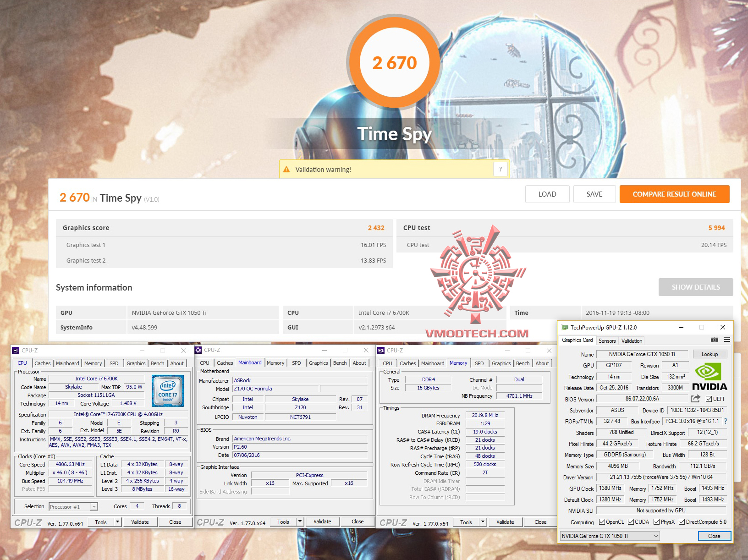Open SPD tab in the Memory window
748x560 pixels.
tap(479, 363)
